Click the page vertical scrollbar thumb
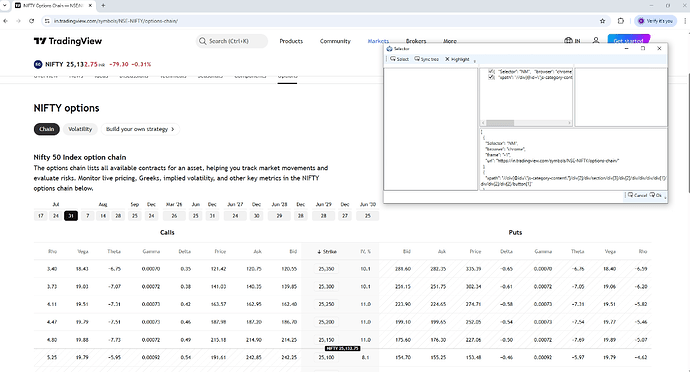Screen dimensions: 690x372 [688, 132]
